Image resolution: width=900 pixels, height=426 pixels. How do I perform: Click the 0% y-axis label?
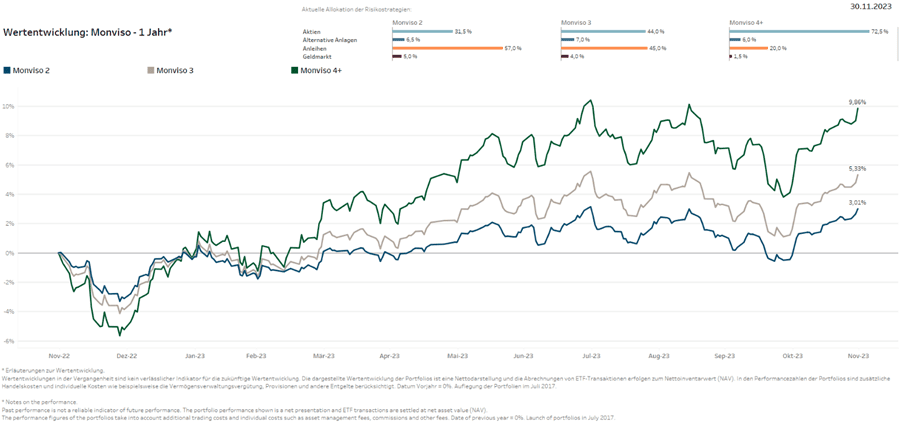click(10, 253)
